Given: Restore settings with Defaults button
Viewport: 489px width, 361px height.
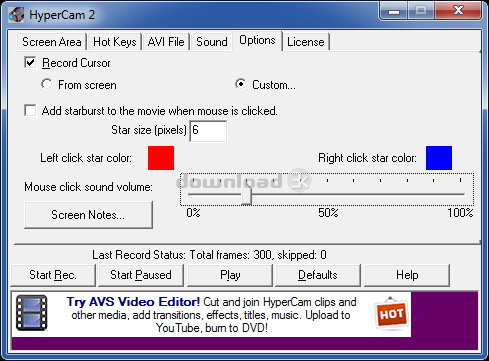Looking at the screenshot, I should tap(318, 275).
